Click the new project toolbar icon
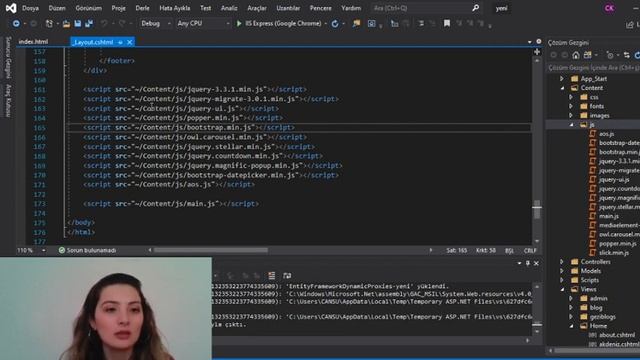640x360 pixels. [49, 24]
